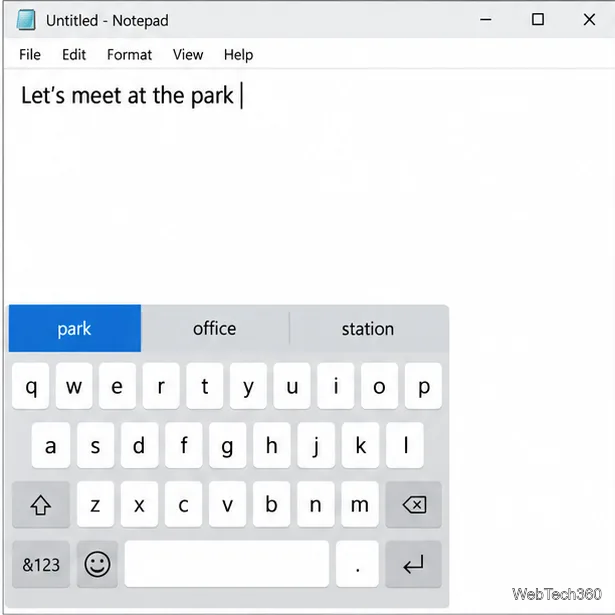This screenshot has height=615, width=615.
Task: Tap the h key
Action: point(272,446)
